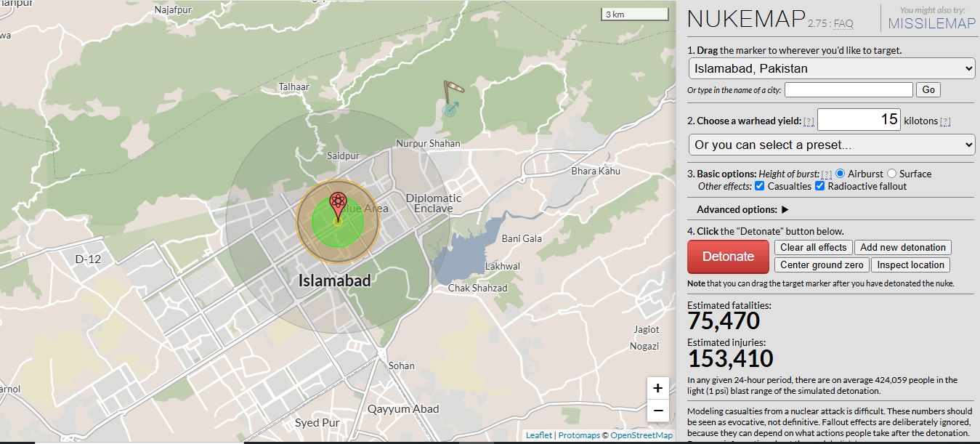
Task: Click the help icon after kilotons
Action: click(x=945, y=121)
